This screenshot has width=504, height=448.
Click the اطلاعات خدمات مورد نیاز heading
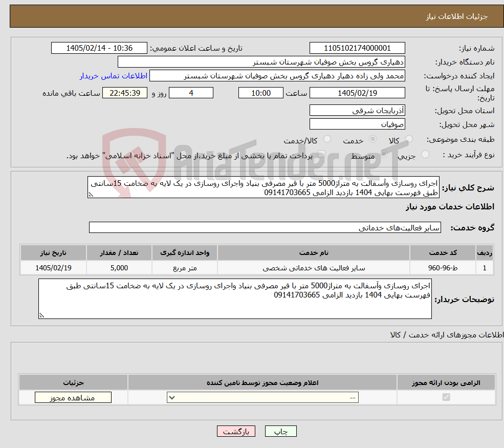[450, 207]
